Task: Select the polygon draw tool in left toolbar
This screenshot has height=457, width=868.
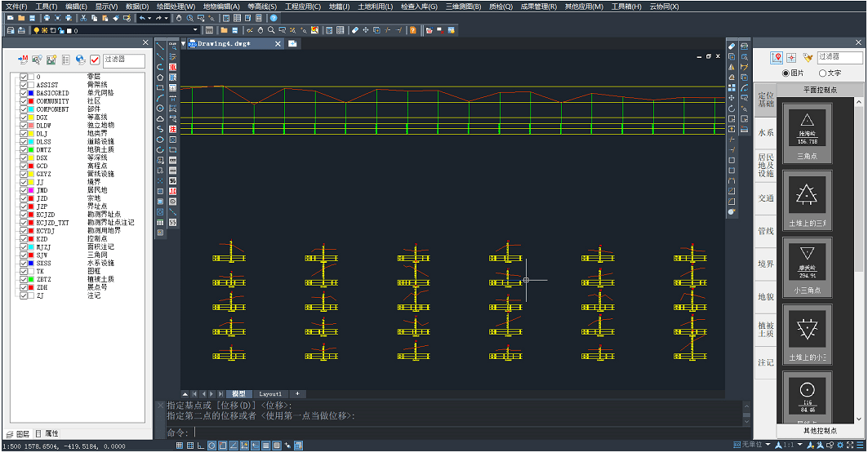Action: 160,78
